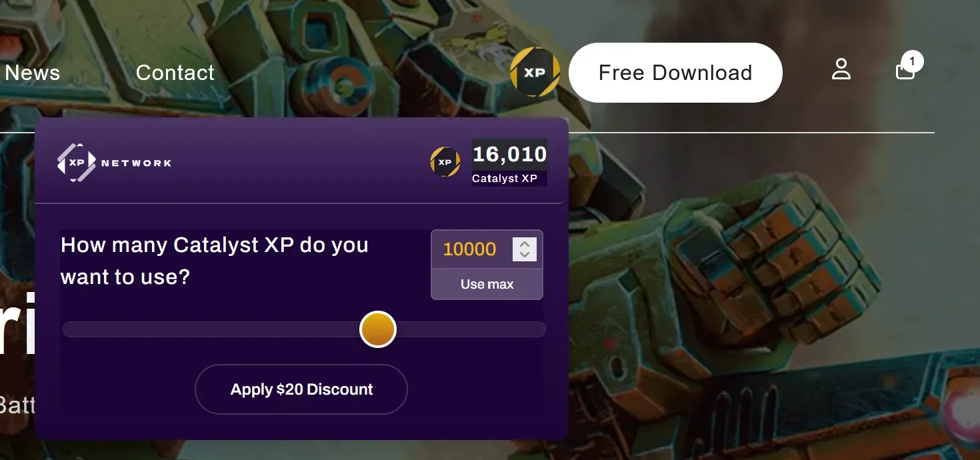
Task: Open the XP coin icon in header
Action: [x=535, y=72]
